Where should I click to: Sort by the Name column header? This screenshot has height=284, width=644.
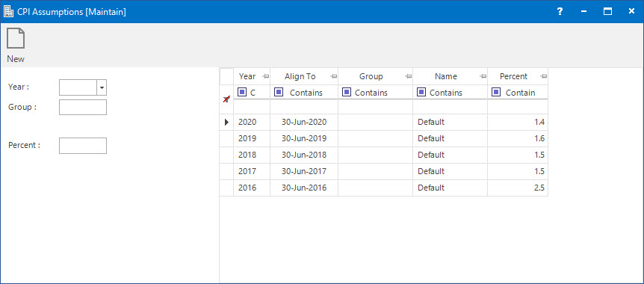tap(445, 76)
